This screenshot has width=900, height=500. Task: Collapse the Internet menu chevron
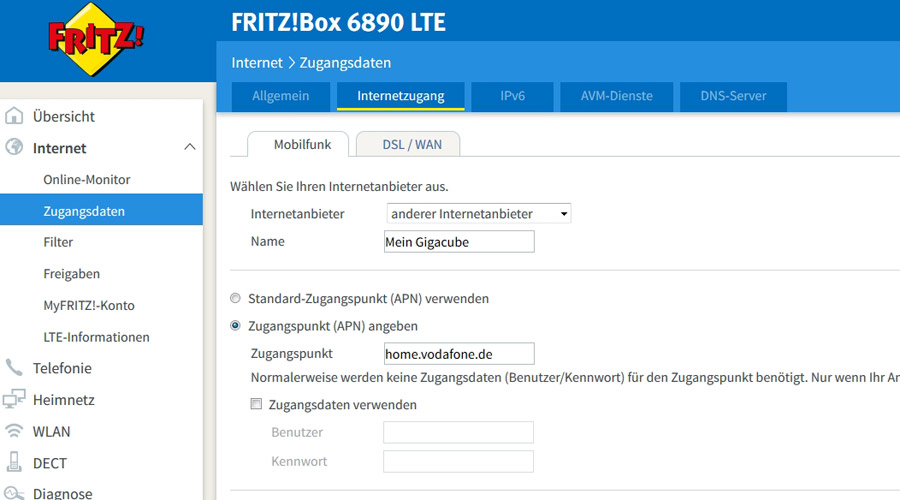[189, 148]
